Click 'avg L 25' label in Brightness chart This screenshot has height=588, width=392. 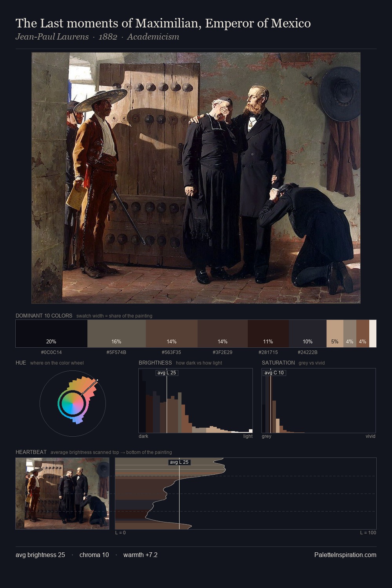pos(167,373)
